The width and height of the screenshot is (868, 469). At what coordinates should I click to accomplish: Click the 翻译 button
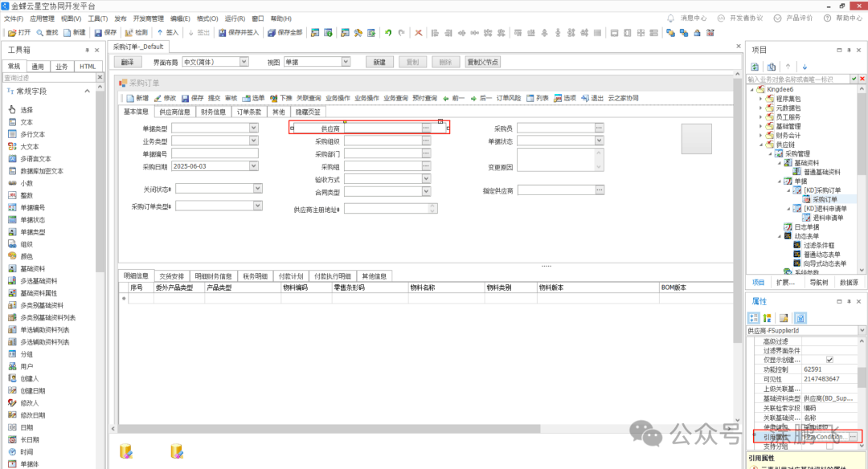tap(127, 62)
